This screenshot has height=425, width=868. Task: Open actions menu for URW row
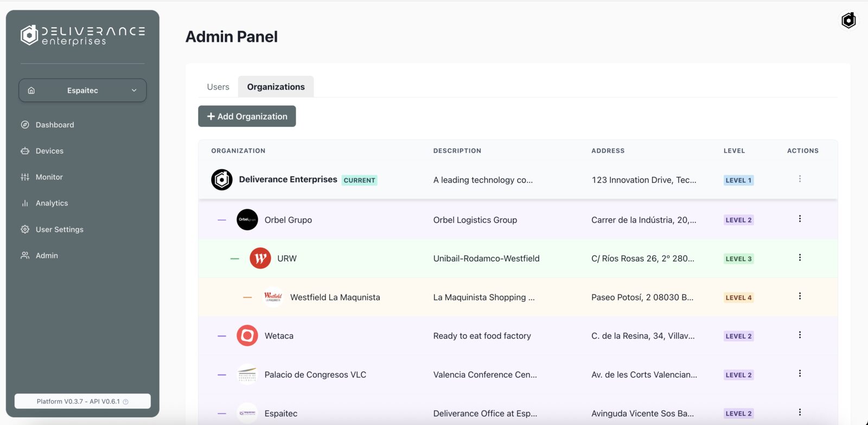point(800,257)
